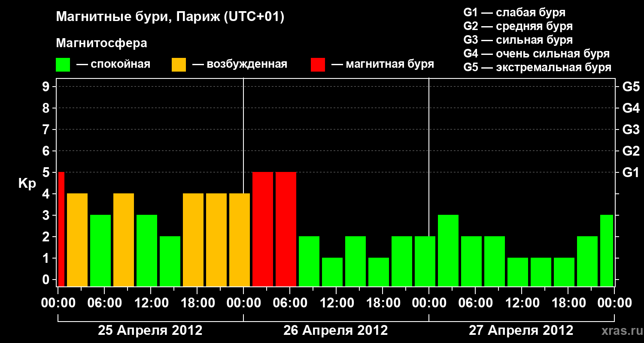644x343 pixels.
Task: Click the '— магнитная буря' legend label
Action: coord(383,65)
